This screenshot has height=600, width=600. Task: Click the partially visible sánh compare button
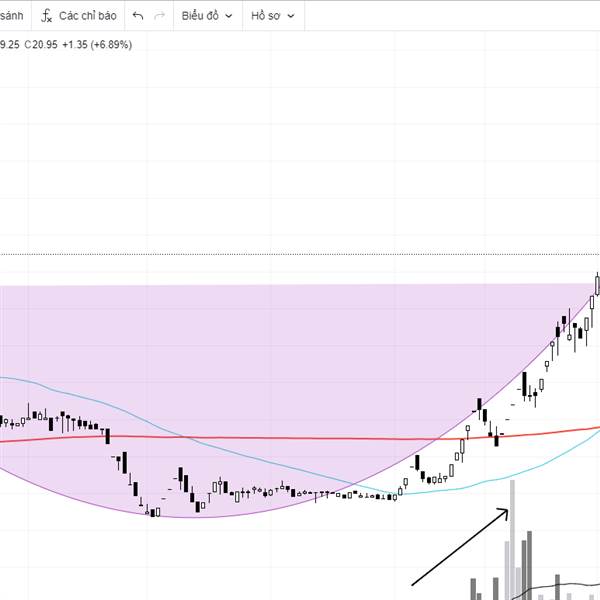point(11,16)
